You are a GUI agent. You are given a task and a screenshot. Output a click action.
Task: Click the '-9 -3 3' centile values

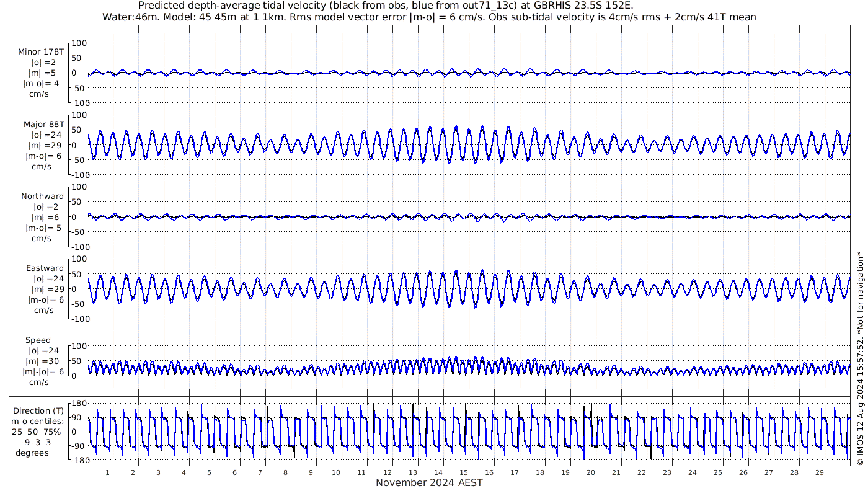[x=37, y=443]
